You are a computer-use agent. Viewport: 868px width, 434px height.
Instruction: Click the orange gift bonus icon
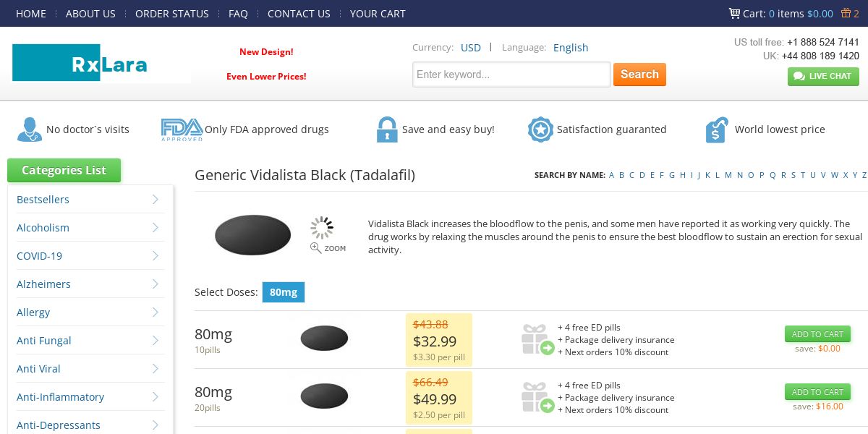tap(845, 13)
